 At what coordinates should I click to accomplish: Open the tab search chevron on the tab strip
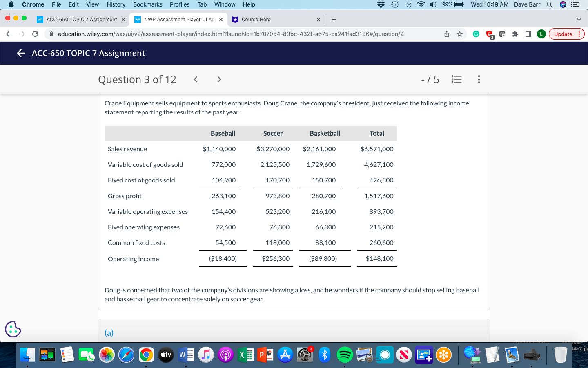coord(579,19)
